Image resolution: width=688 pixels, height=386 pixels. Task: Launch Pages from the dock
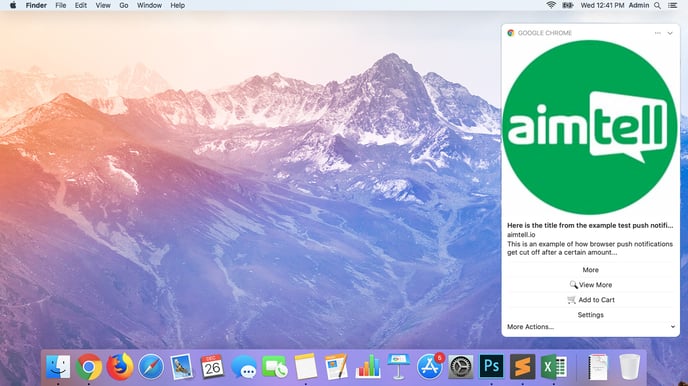pyautogui.click(x=337, y=366)
